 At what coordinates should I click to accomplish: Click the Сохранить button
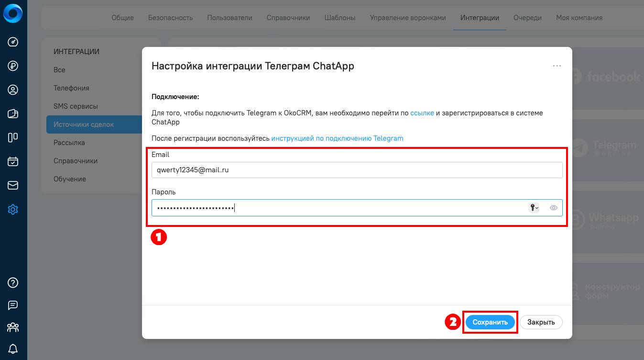click(x=490, y=322)
